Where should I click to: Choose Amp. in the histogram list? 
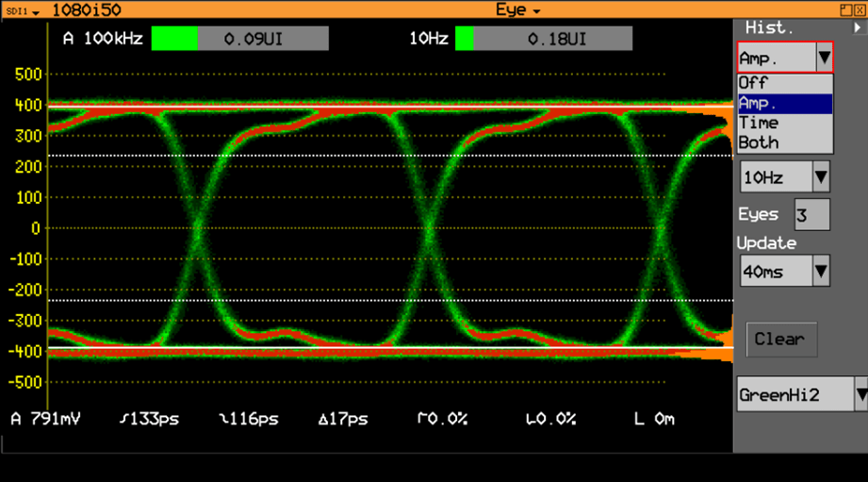point(784,104)
